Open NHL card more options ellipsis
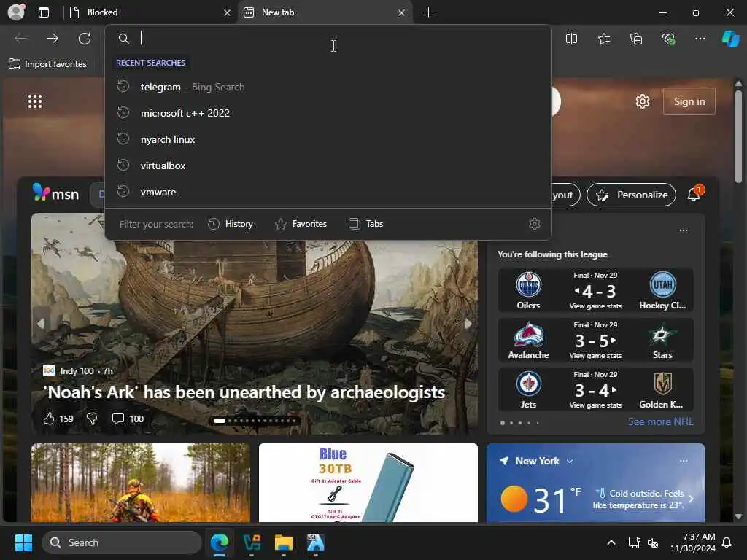This screenshot has height=560, width=747. tap(683, 230)
